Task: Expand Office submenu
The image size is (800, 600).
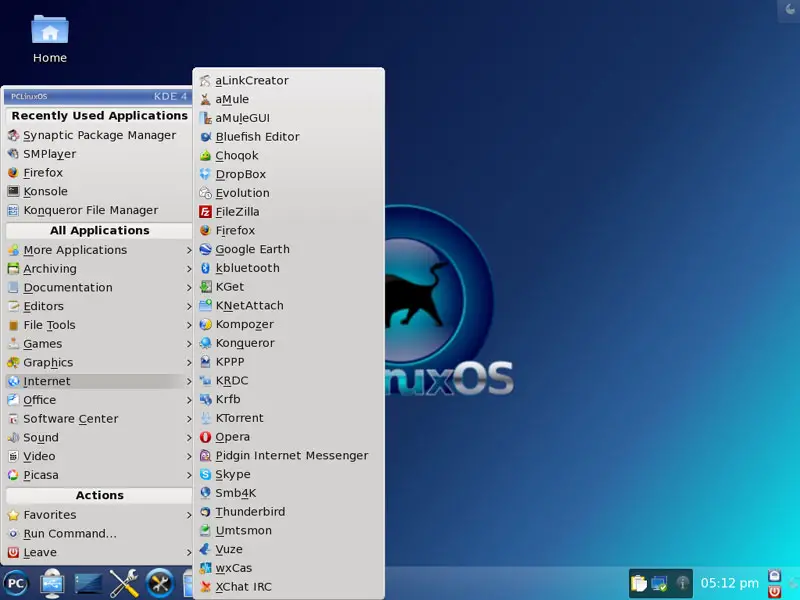Action: (99, 400)
